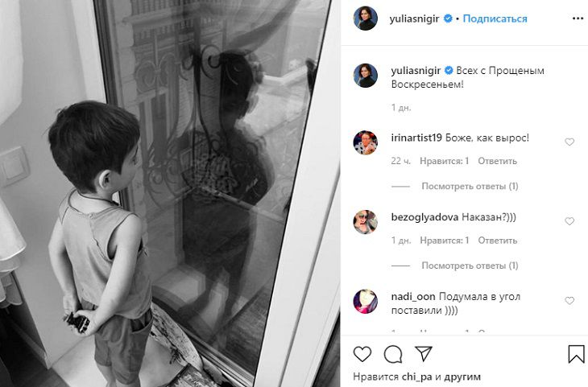Like nadi_oon's comment heart
This screenshot has height=387, width=588.
[569, 301]
